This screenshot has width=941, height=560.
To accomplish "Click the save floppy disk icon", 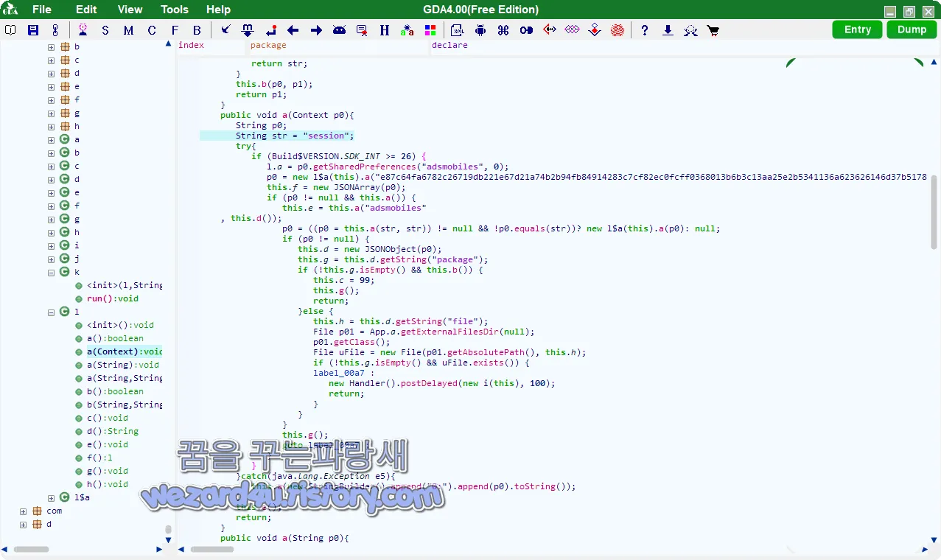I will point(33,30).
